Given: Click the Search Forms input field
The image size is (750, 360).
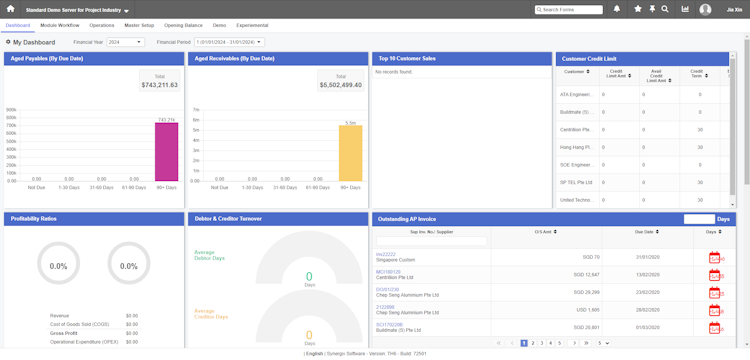Looking at the screenshot, I should [x=569, y=10].
